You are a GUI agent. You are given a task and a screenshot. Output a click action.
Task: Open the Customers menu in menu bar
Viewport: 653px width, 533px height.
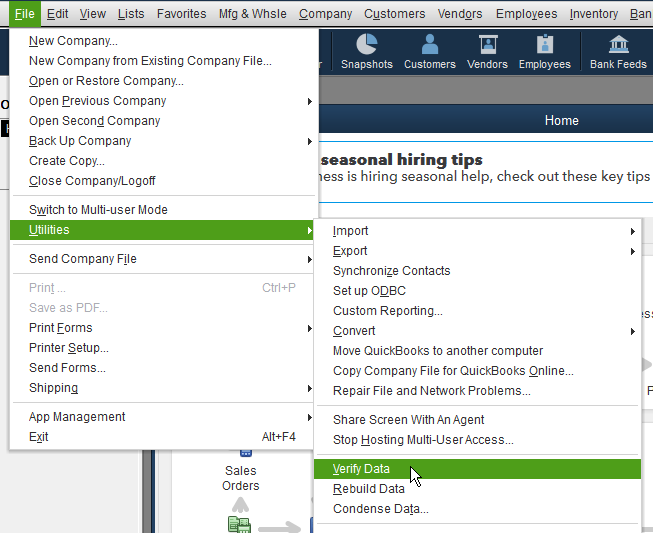pos(394,14)
